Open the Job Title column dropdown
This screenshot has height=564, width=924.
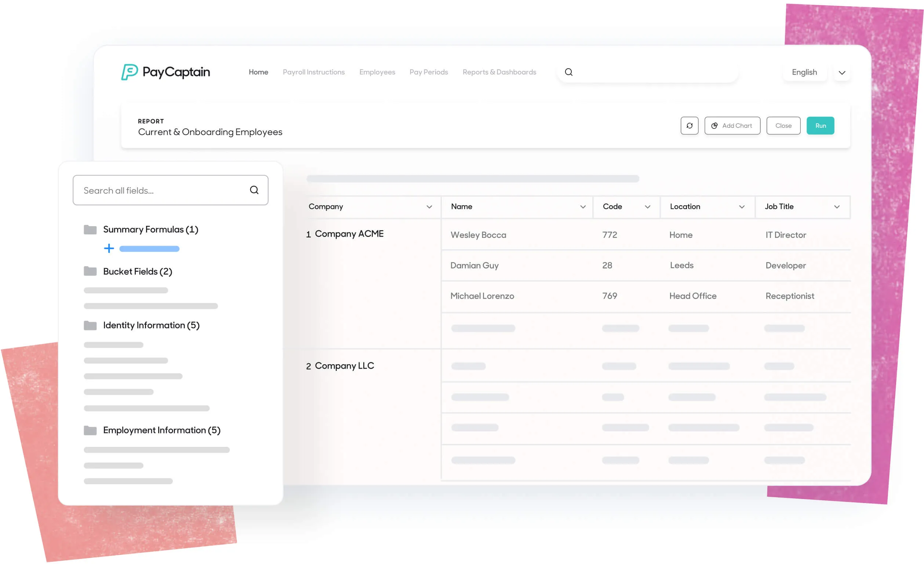pos(837,207)
